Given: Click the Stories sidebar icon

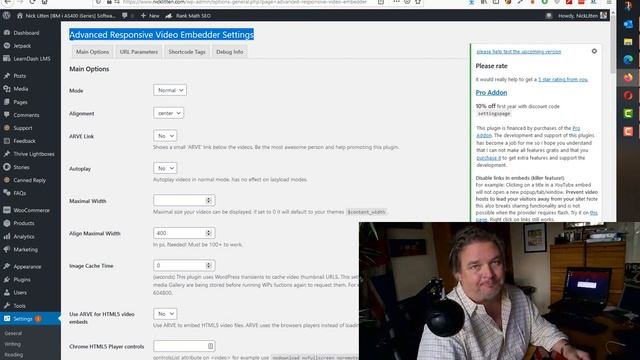Looking at the screenshot, I should [x=7, y=167].
